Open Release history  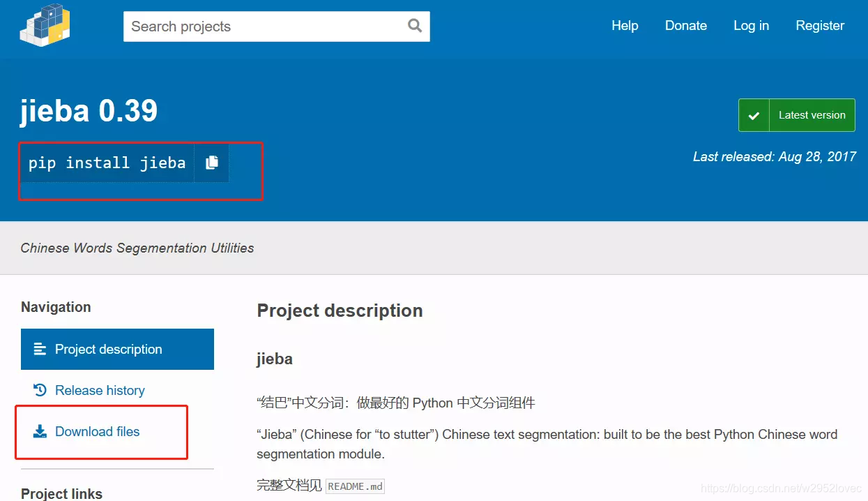(x=100, y=390)
